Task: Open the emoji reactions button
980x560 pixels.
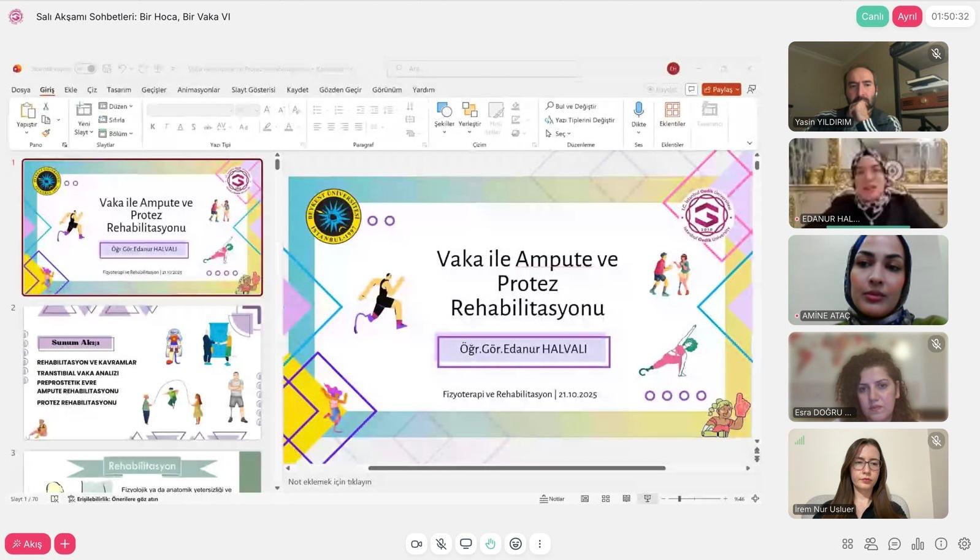Action: (516, 544)
